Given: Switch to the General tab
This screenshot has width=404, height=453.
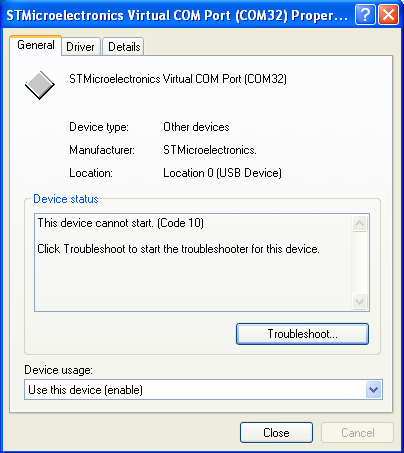Looking at the screenshot, I should (36, 45).
